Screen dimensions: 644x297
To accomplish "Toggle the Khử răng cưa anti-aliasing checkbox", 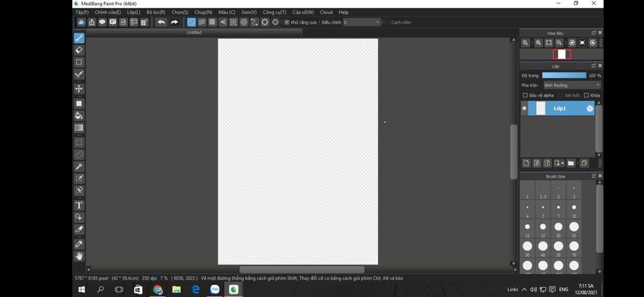I will [287, 22].
